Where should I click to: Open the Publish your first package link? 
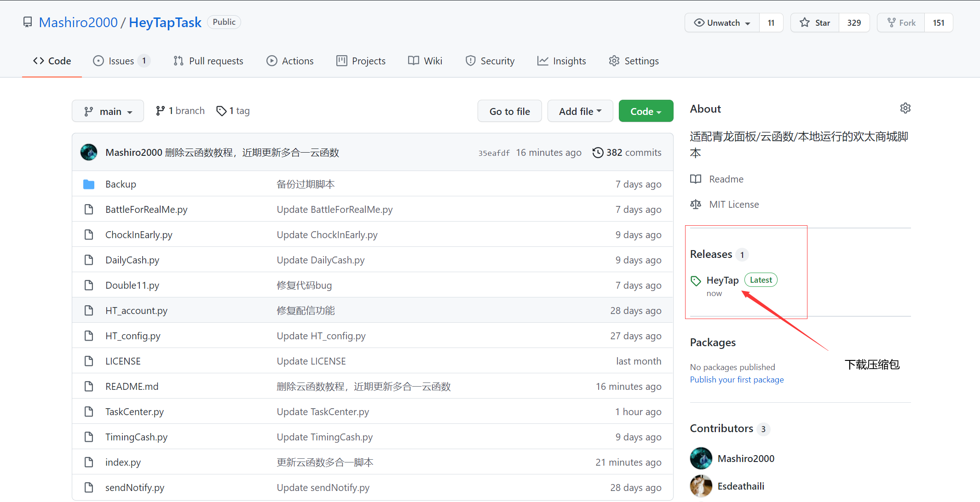tap(737, 379)
